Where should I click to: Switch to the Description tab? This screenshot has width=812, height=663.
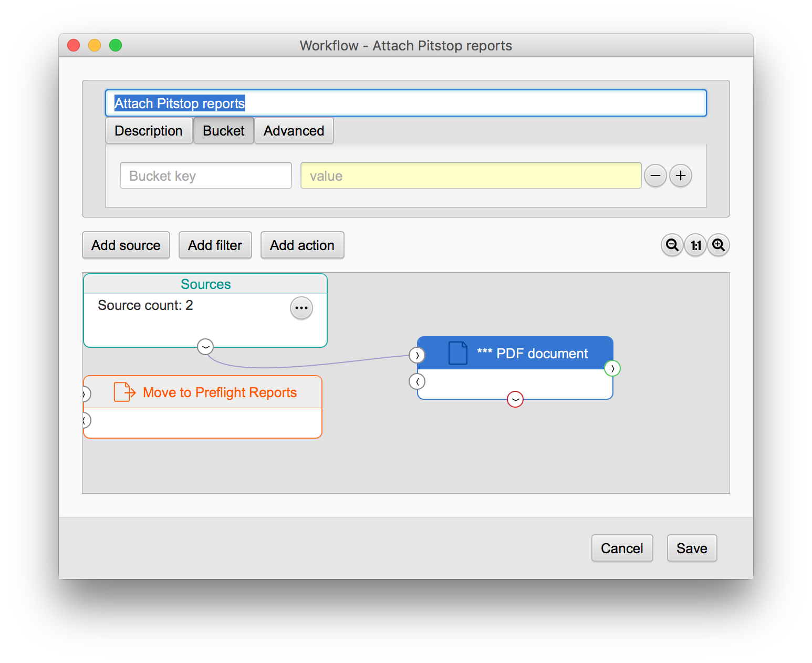[149, 131]
